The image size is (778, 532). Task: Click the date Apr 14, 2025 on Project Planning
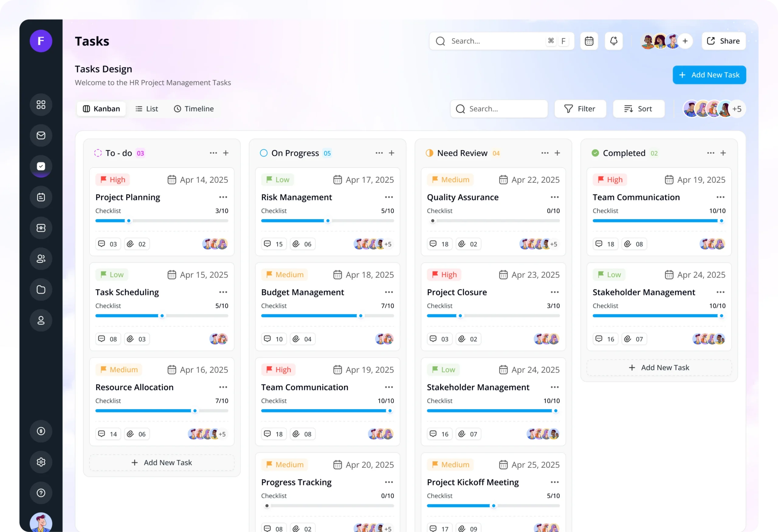pyautogui.click(x=198, y=180)
